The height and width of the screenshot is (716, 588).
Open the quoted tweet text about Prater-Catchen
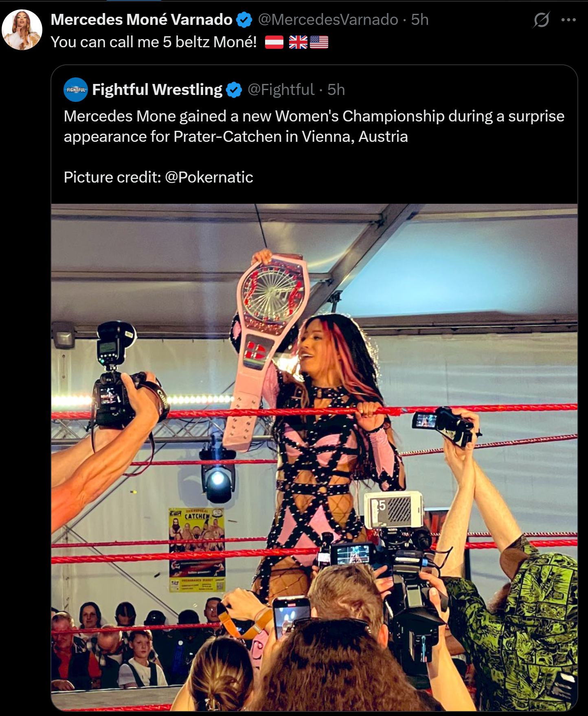coord(314,126)
